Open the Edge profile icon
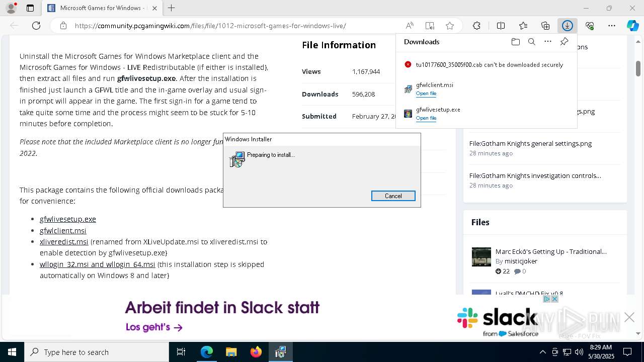 tap(11, 8)
